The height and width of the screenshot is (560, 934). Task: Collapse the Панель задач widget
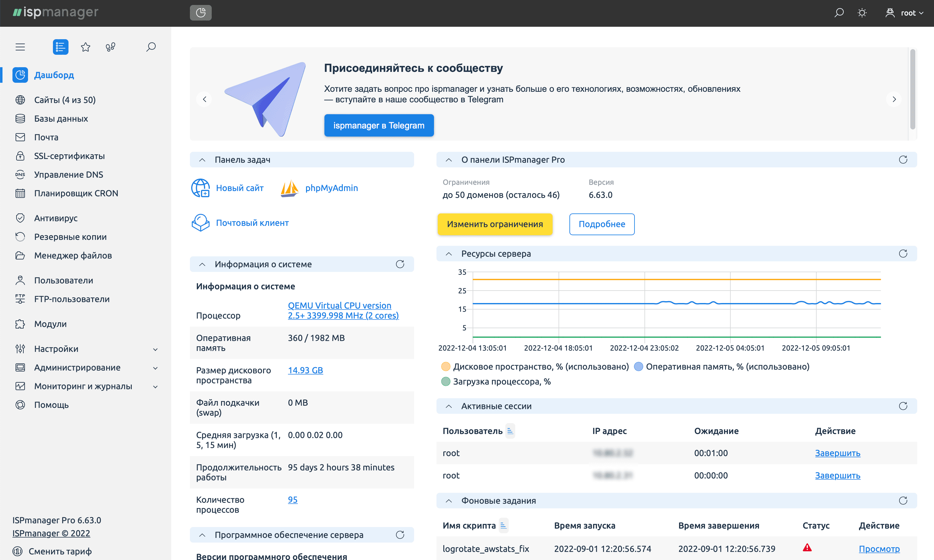pyautogui.click(x=202, y=160)
